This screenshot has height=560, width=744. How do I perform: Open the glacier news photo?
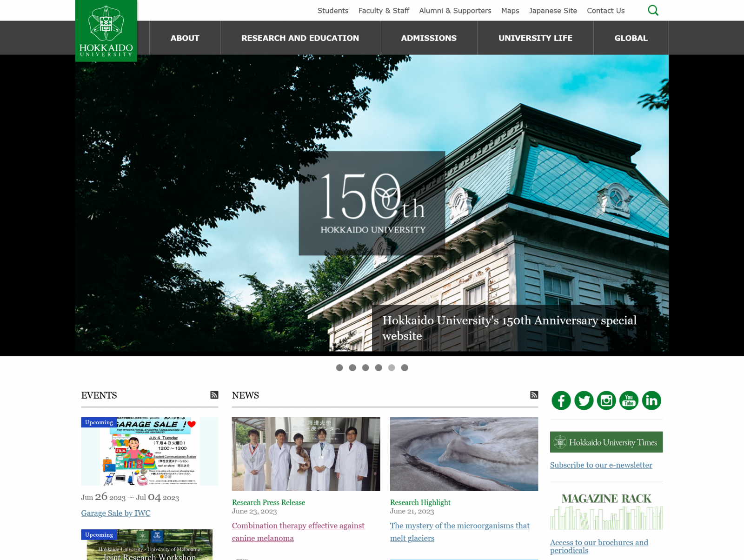point(464,454)
